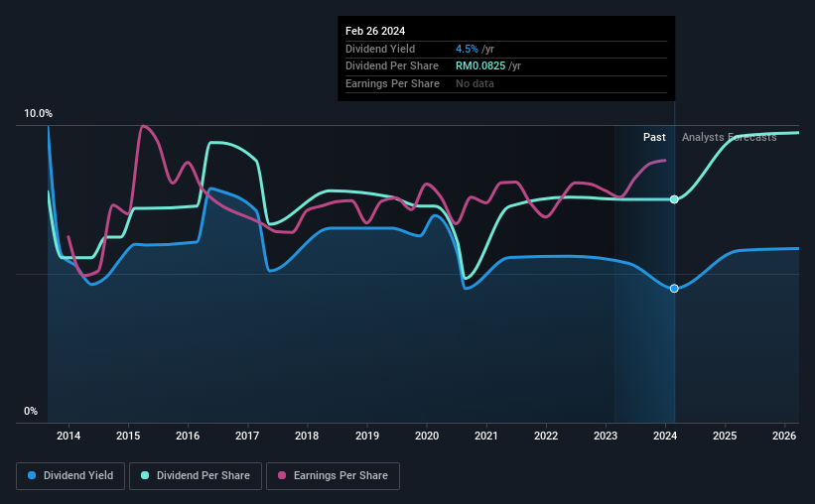Click the 4.5% dividend yield value

point(467,49)
